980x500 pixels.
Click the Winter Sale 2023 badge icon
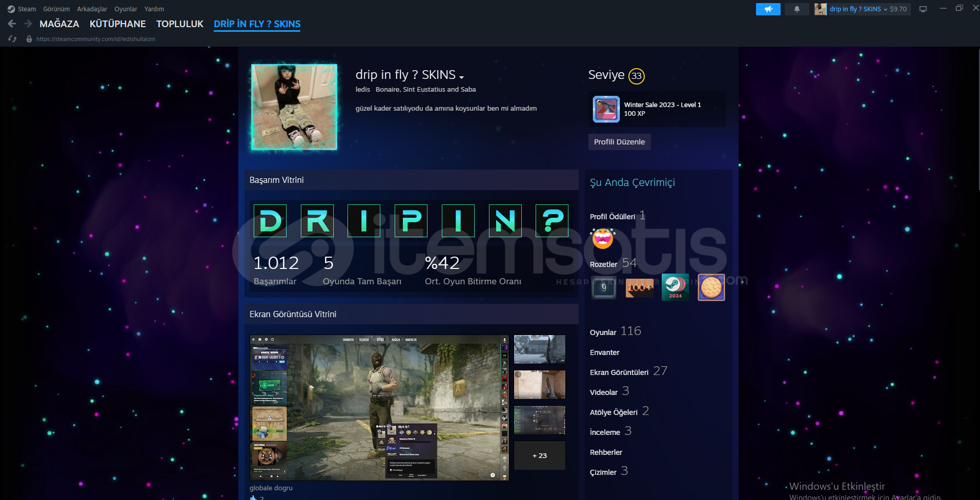tap(606, 109)
